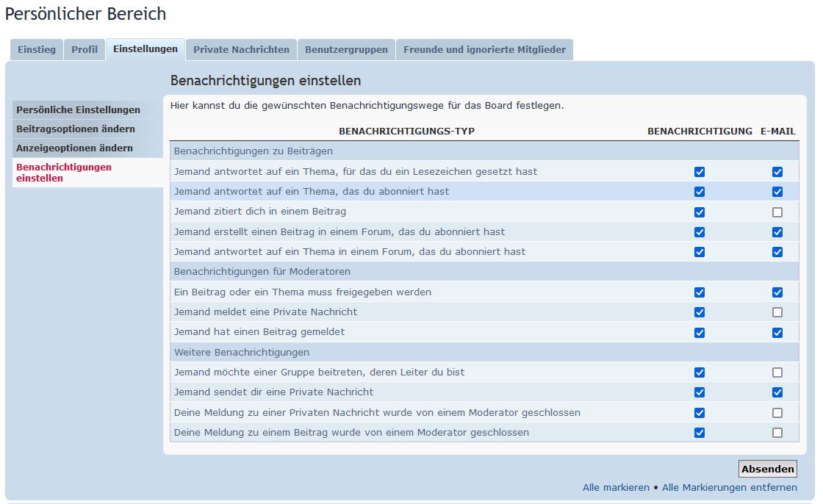Disable e-mail for bookmarked topic replies

[777, 172]
